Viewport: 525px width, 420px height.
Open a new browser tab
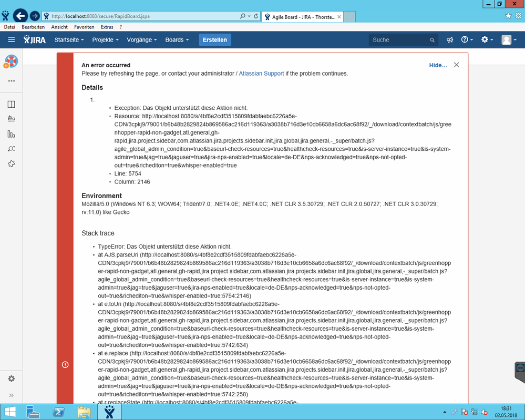click(x=349, y=17)
